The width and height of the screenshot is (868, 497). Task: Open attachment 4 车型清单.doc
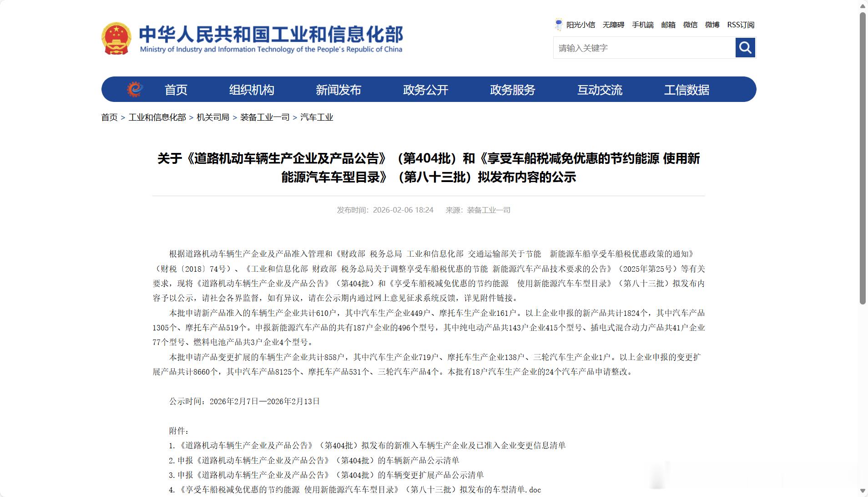coord(355,490)
